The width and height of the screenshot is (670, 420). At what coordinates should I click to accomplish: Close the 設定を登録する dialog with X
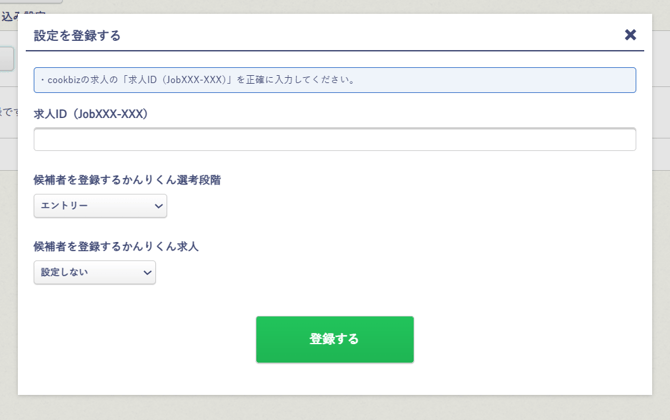click(630, 35)
